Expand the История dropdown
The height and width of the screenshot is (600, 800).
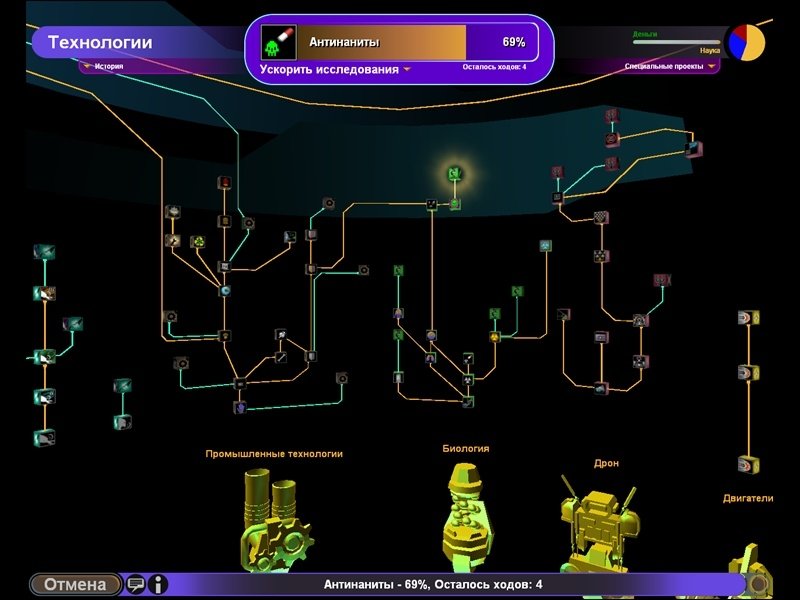103,67
